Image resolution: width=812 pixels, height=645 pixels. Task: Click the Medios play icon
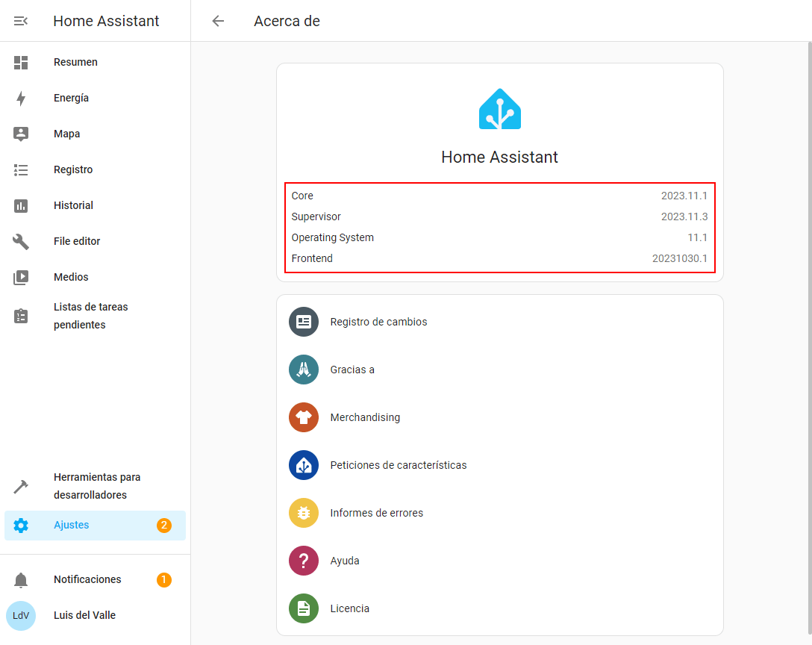pos(21,278)
